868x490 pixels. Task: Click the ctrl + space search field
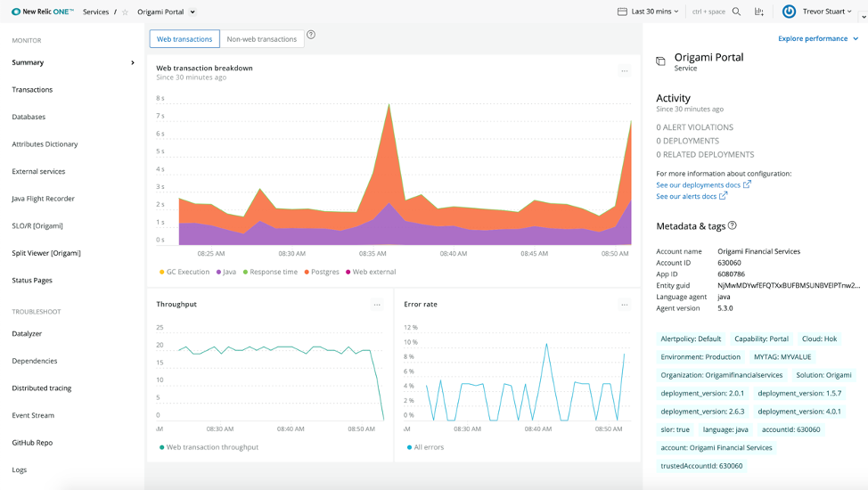708,11
